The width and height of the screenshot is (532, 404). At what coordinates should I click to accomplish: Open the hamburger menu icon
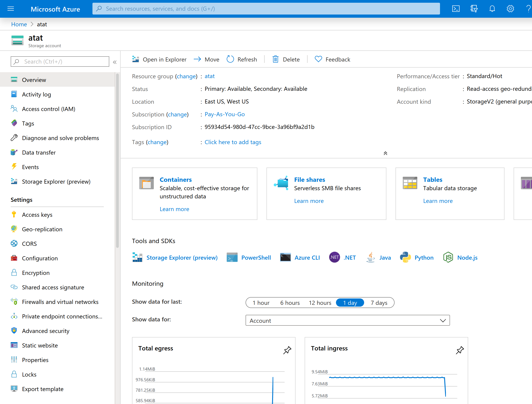point(11,9)
